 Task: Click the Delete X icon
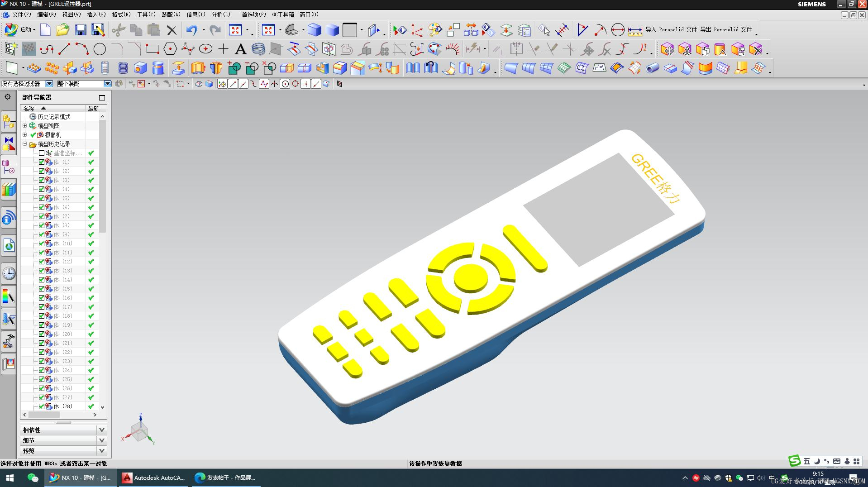tap(172, 30)
